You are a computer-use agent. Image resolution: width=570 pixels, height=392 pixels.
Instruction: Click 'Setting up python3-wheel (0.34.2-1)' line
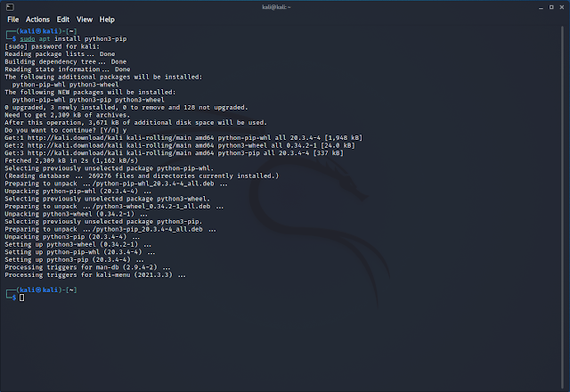[x=77, y=245]
